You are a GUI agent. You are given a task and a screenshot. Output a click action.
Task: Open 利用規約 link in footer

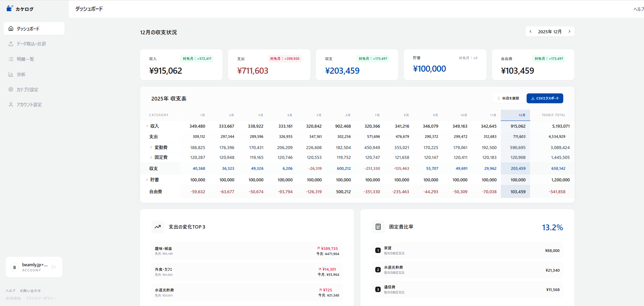pos(13,298)
